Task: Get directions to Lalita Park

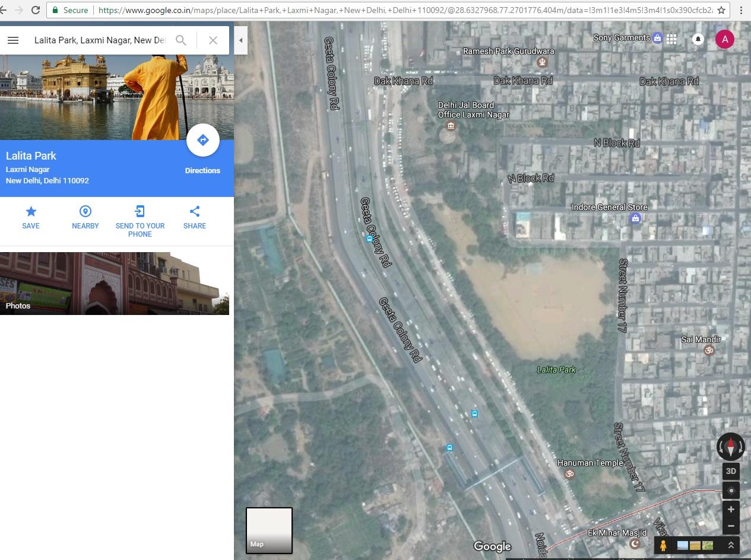Action: 202,141
